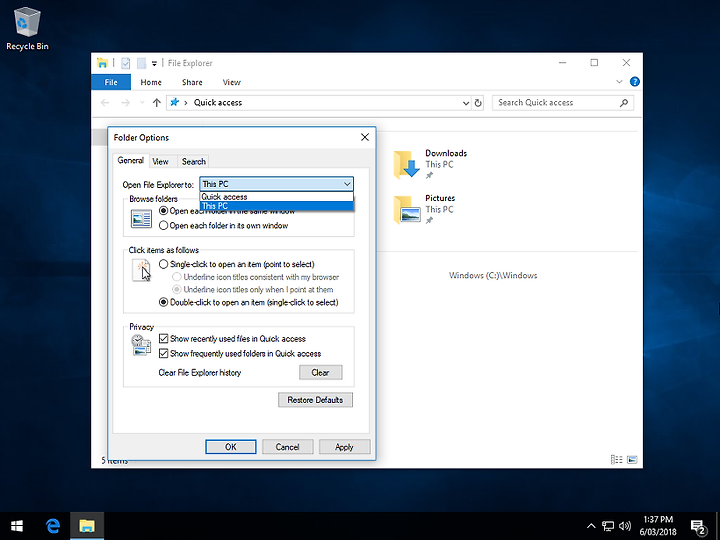
Task: Click the File Explorer title bar folder icon
Action: pos(102,63)
